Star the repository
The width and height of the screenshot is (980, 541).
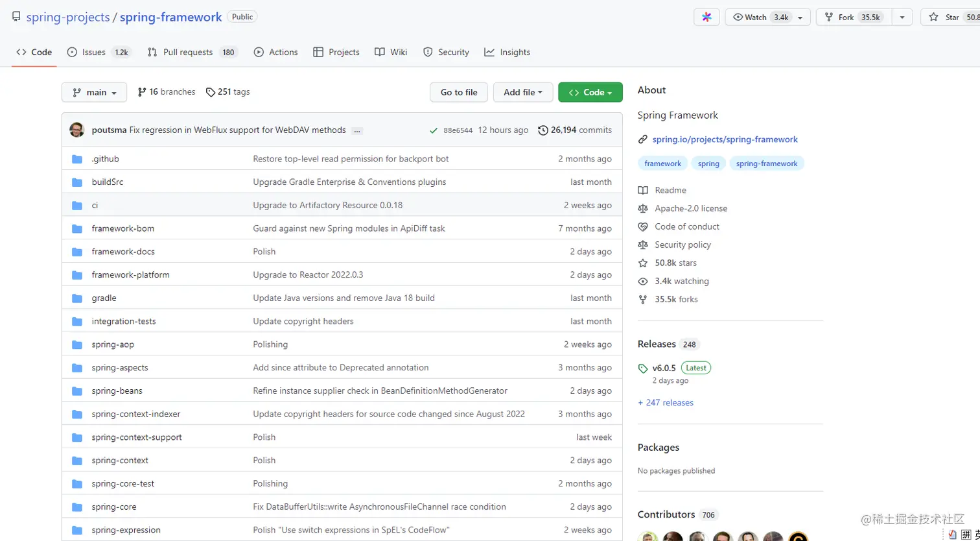tap(950, 18)
